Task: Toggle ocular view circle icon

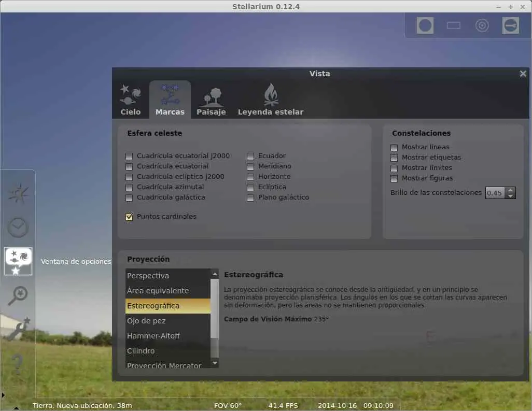Action: [425, 25]
